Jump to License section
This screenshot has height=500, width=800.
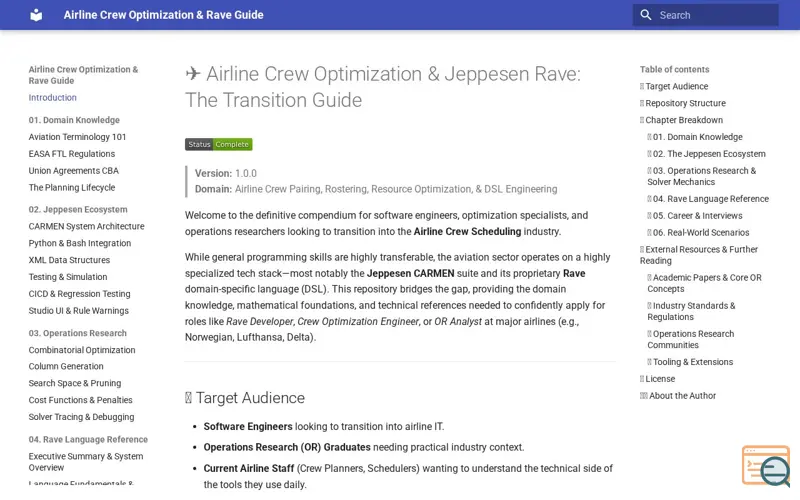tap(657, 379)
